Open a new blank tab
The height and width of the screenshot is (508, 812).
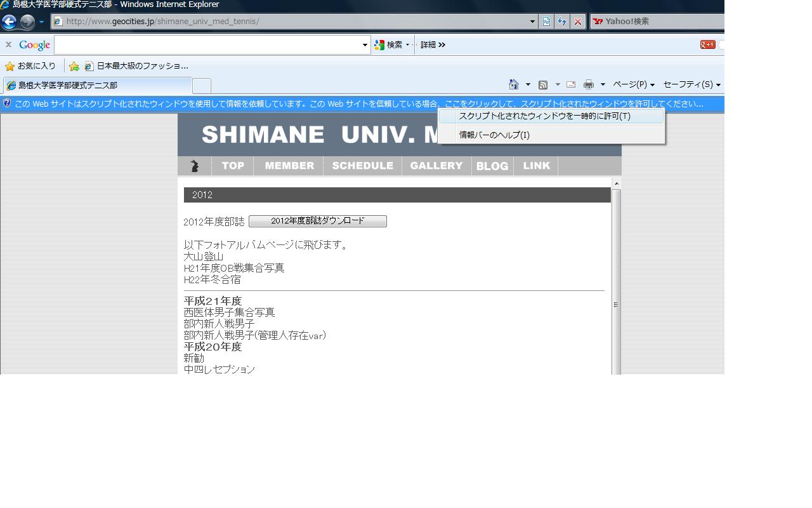point(202,86)
